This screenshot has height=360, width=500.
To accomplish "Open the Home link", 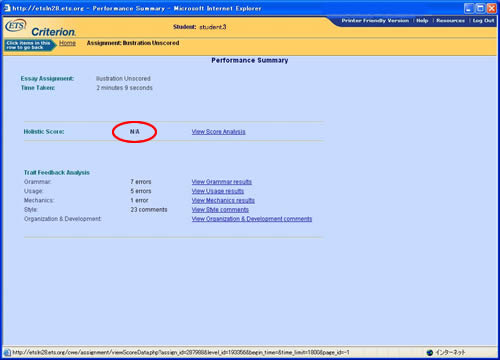I will point(67,43).
